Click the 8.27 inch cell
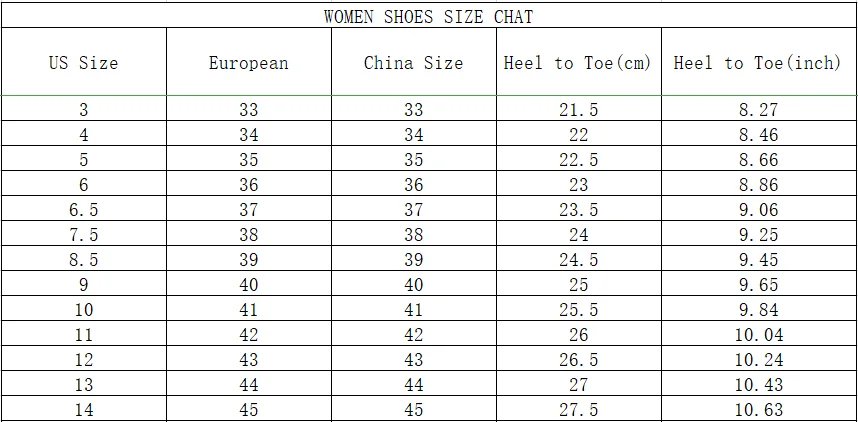The image size is (858, 422). [758, 110]
